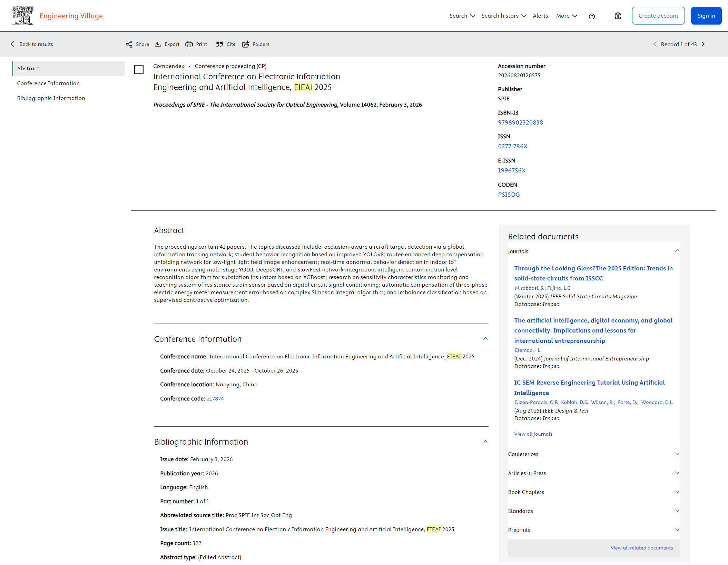Check the record selection checkbox
Image resolution: width=728 pixels, height=565 pixels.
(x=139, y=70)
